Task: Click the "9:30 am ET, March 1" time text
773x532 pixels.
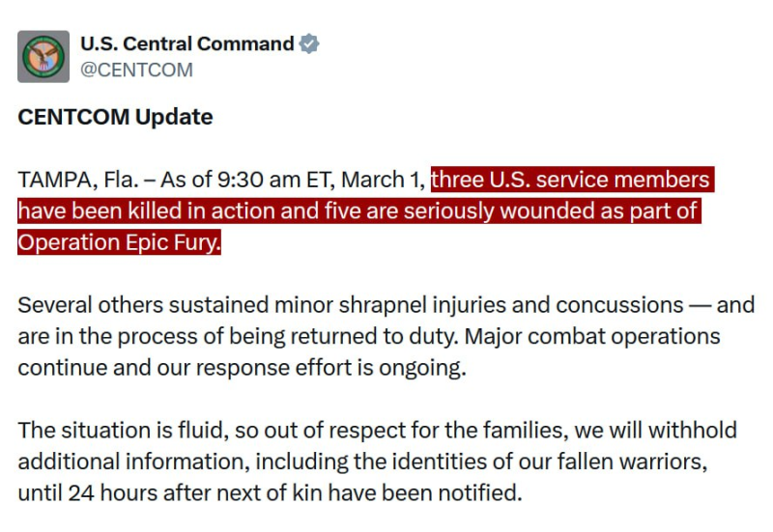Action: [x=330, y=180]
